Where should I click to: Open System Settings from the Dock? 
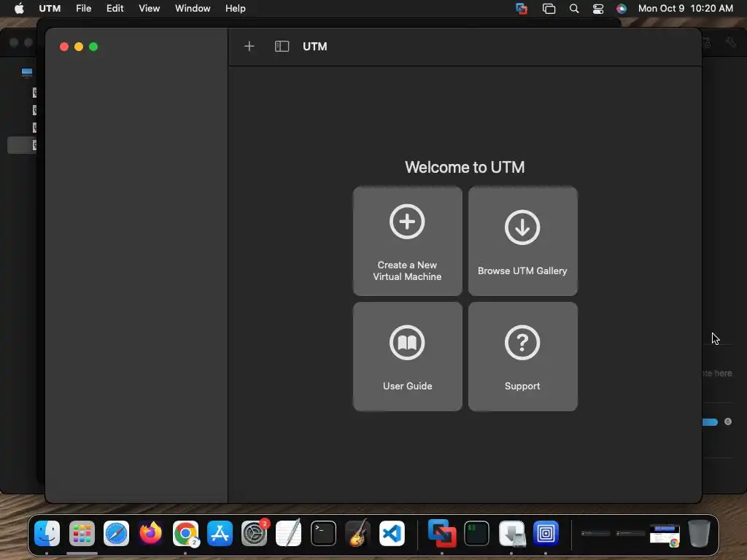point(255,533)
